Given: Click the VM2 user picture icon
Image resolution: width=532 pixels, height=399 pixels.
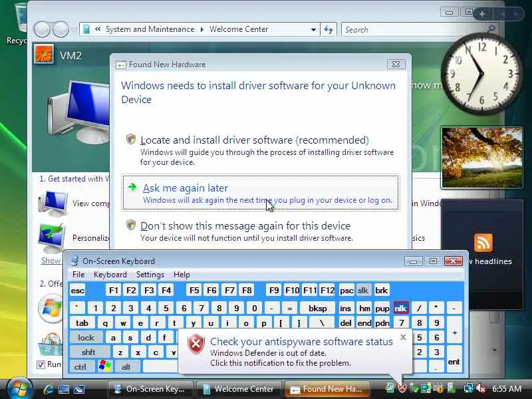Looking at the screenshot, I should 44,54.
